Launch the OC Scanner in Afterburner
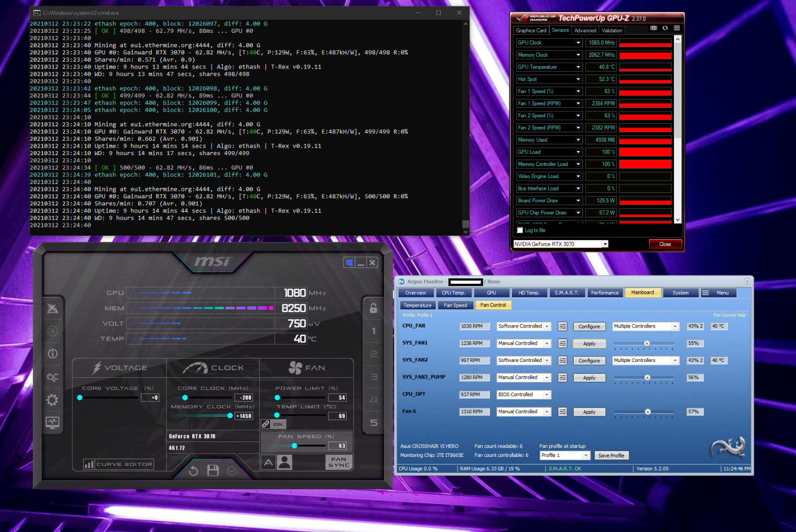796x532 pixels. (x=52, y=377)
